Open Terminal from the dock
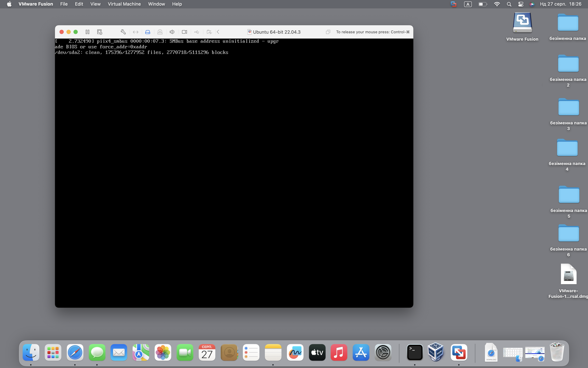 (x=415, y=352)
